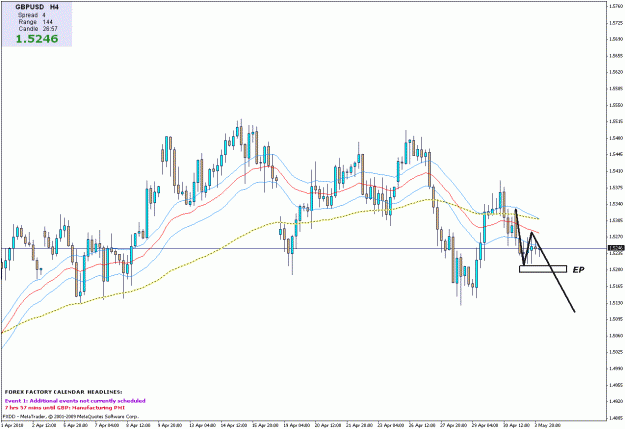The image size is (625, 429).
Task: Click the 1.4990 price axis label
Action: (616, 369)
